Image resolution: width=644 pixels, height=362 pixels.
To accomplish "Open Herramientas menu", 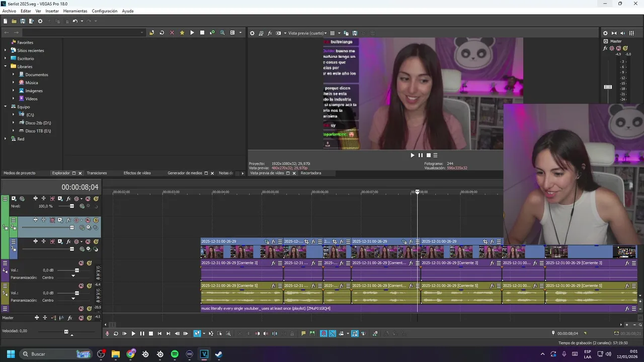I will pos(75,11).
